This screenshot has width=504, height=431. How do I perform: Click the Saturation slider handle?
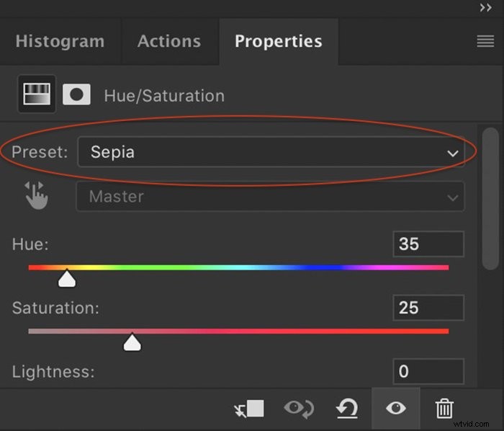click(132, 342)
